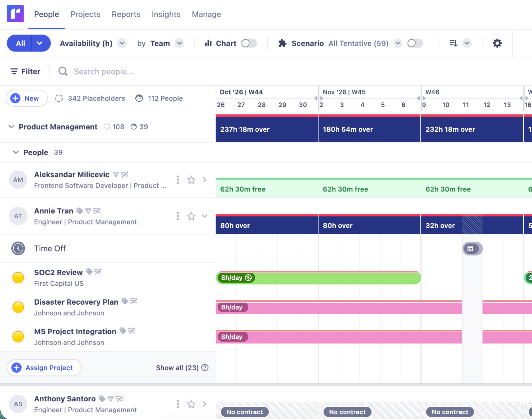Click the SOC2 Review tag icon

coord(89,272)
